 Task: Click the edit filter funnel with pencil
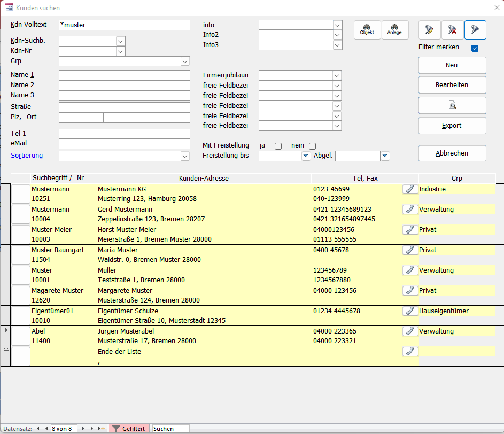429,30
